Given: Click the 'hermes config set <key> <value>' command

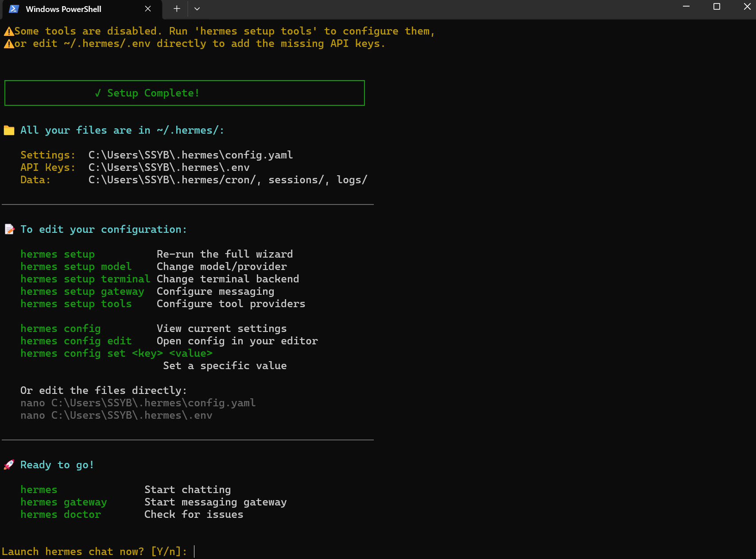Looking at the screenshot, I should click(116, 354).
